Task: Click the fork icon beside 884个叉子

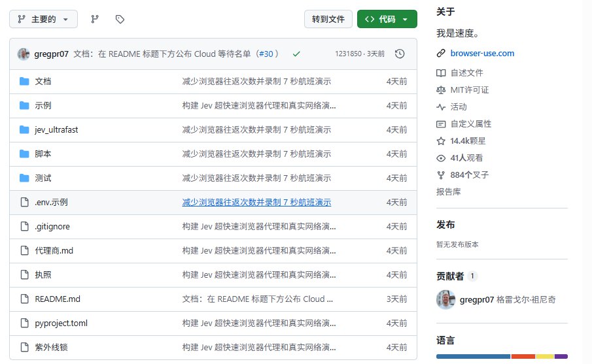Action: click(x=441, y=175)
